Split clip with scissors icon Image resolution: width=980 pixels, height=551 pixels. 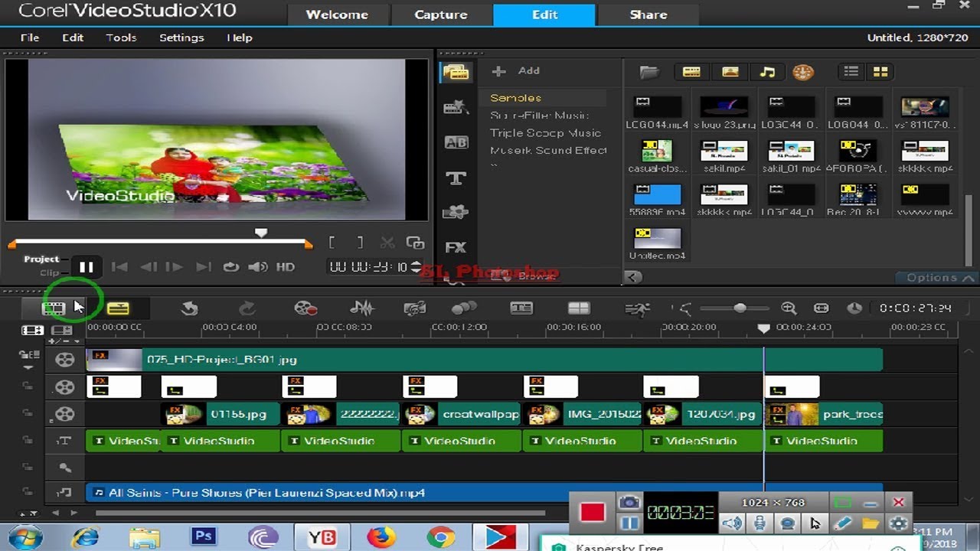tap(387, 243)
